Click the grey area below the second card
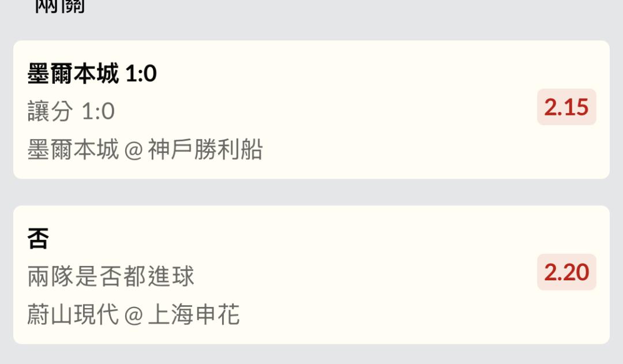 pos(311,354)
